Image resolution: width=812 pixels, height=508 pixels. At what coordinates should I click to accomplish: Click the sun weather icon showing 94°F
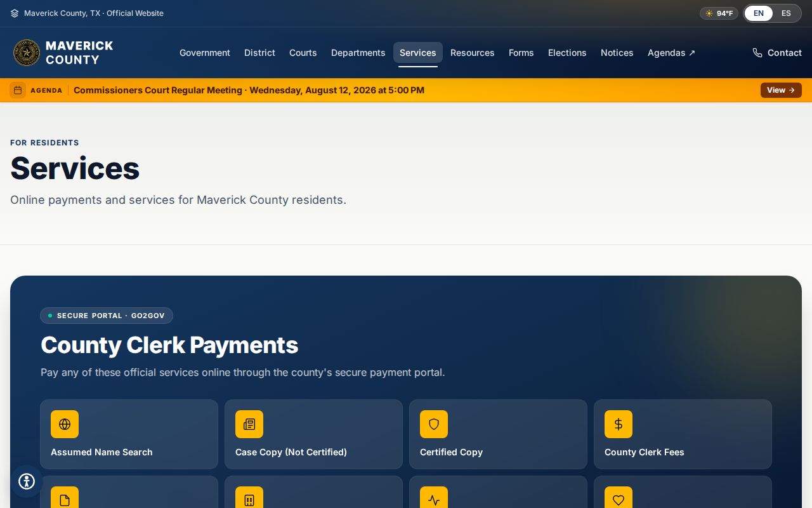[x=709, y=13]
